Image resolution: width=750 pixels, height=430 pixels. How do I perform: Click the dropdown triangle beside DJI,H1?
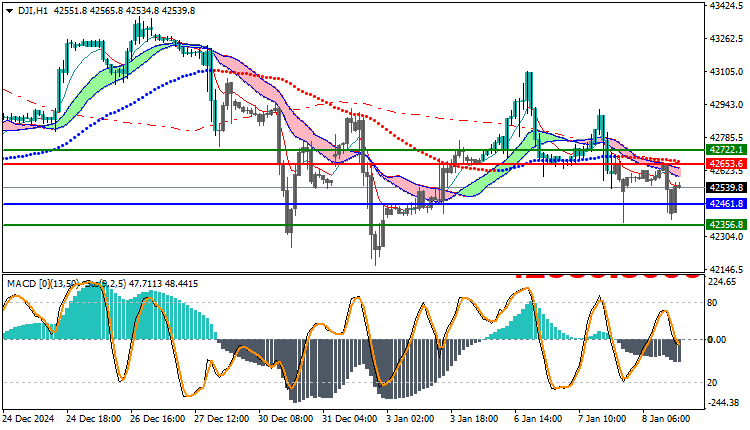coord(10,11)
